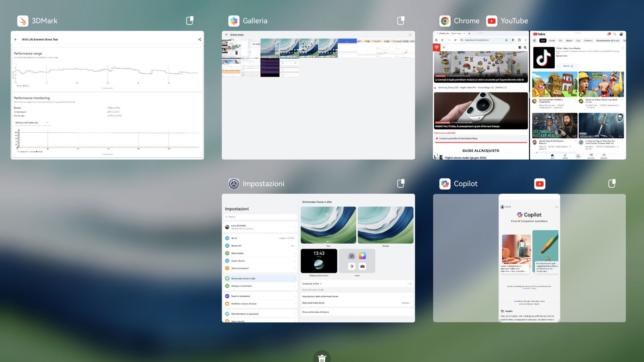Open the Bluetooth settings row
Screen dimensions: 644x362
click(x=260, y=246)
